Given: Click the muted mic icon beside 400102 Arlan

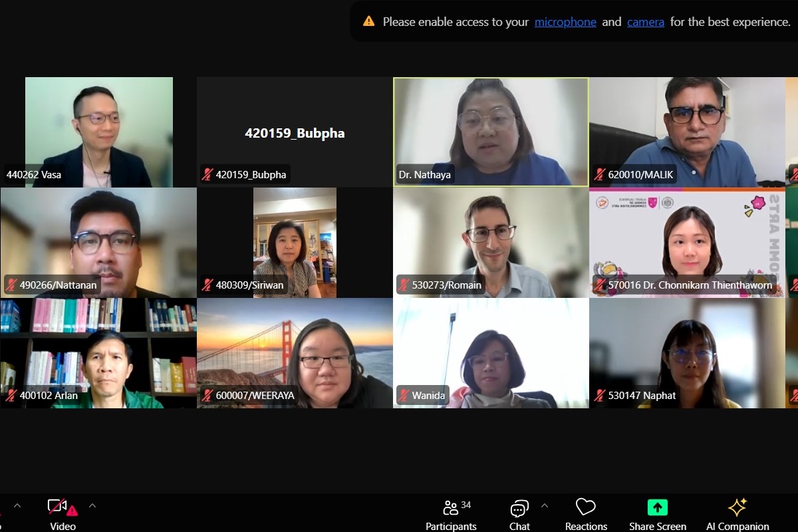Looking at the screenshot, I should click(11, 396).
